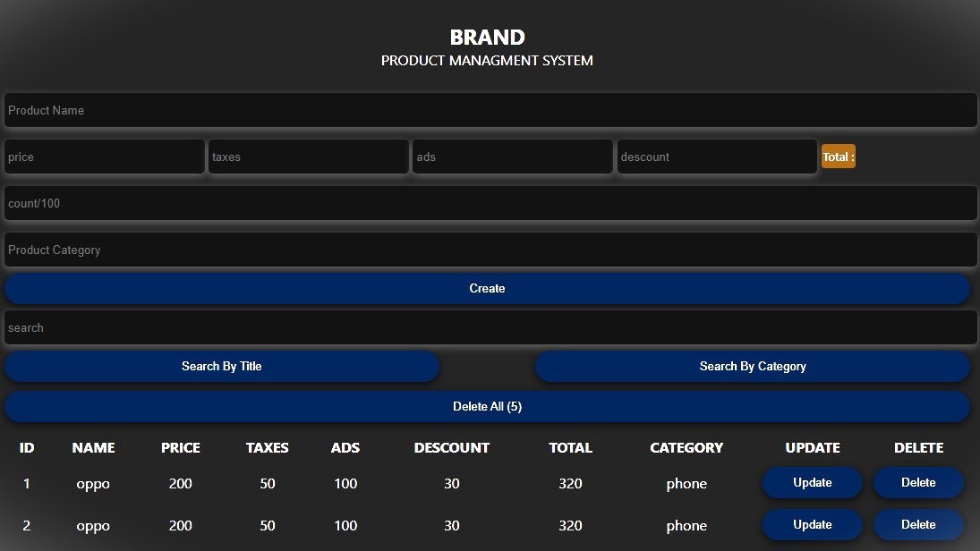The height and width of the screenshot is (551, 980).
Task: Click the Product Category field
Action: tap(490, 250)
